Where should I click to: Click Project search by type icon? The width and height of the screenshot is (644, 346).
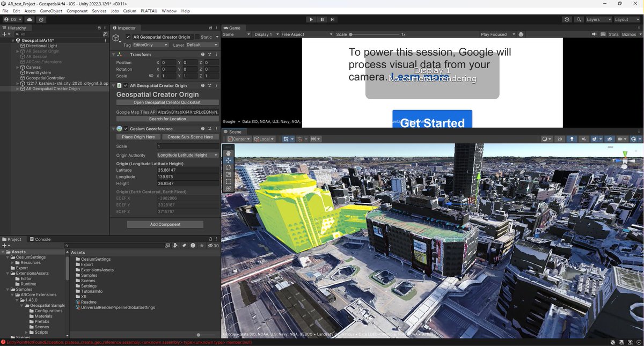(x=175, y=245)
